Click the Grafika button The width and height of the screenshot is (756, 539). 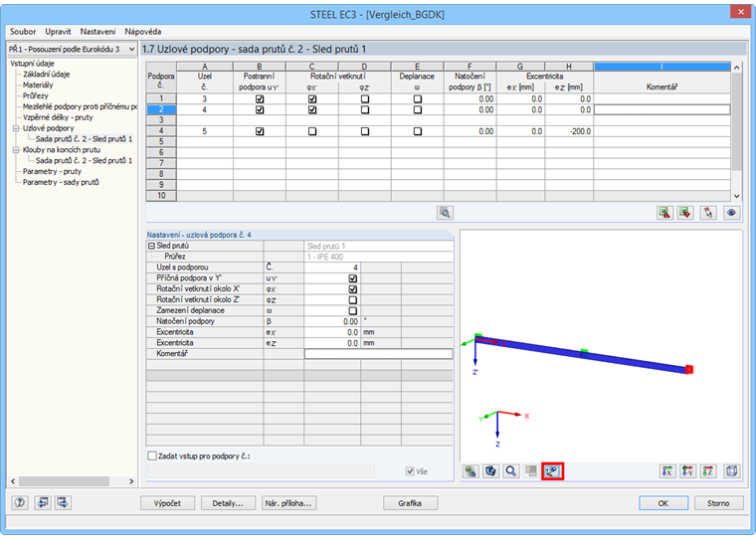click(x=410, y=503)
